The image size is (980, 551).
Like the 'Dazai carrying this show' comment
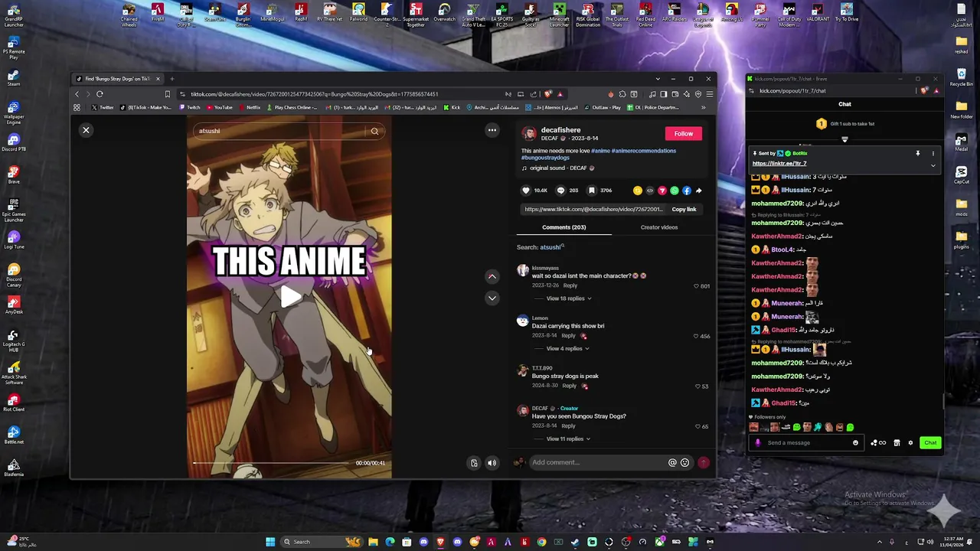click(696, 336)
